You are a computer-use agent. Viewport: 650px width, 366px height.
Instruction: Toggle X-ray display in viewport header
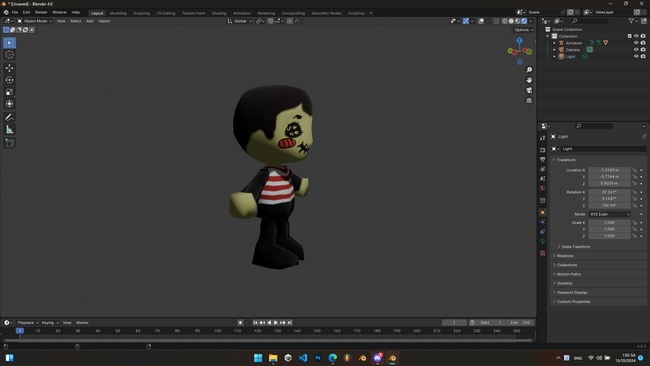click(496, 21)
